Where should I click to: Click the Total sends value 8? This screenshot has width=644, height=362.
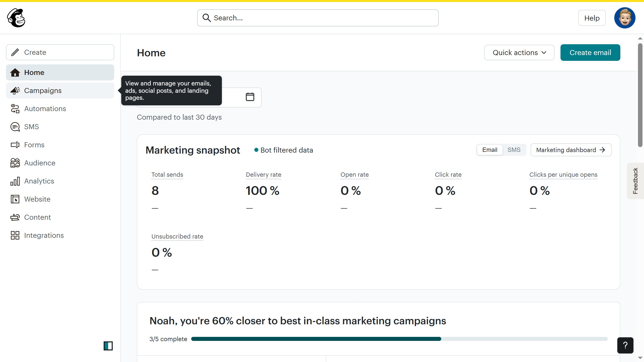tap(155, 191)
